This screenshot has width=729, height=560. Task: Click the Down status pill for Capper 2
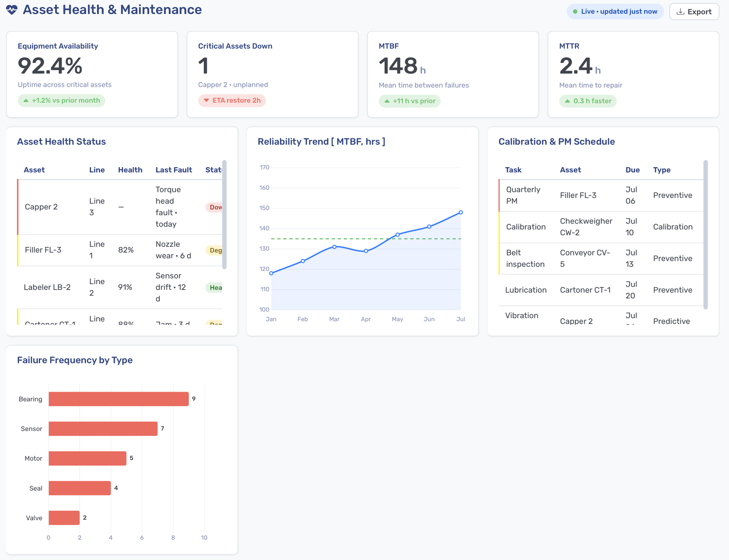pyautogui.click(x=214, y=207)
